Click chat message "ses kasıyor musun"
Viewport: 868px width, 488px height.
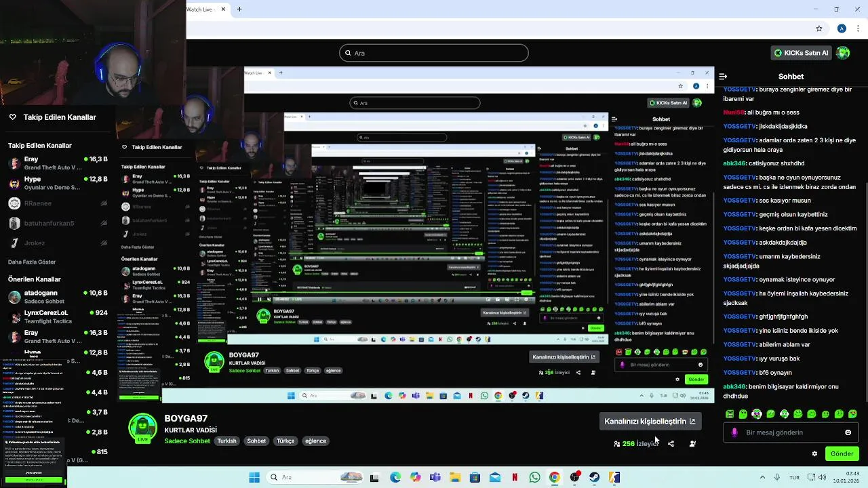785,201
